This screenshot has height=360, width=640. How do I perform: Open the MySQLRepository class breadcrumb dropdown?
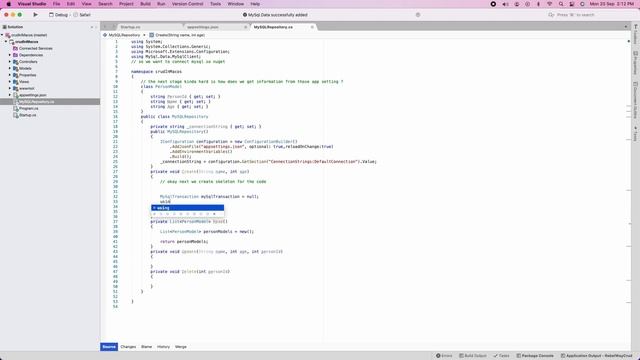pyautogui.click(x=124, y=35)
